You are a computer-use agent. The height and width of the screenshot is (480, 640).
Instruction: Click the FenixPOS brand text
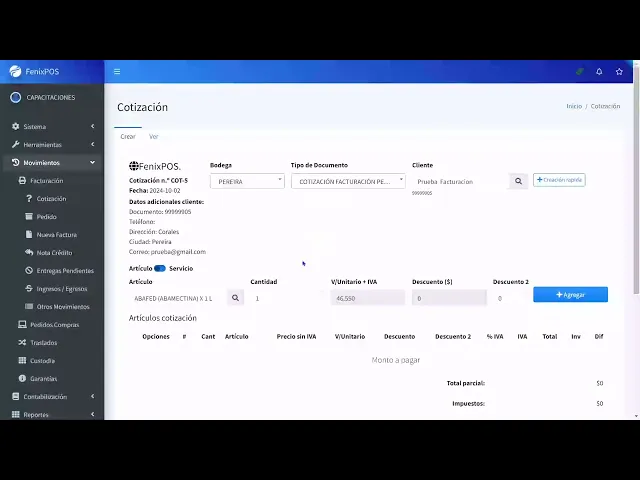tap(42, 71)
